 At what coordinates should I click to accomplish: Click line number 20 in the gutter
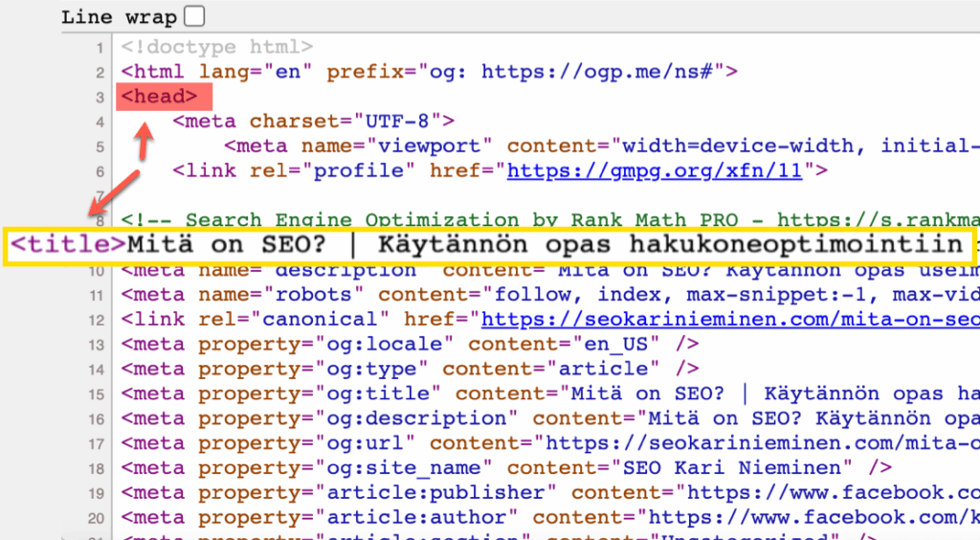point(97,519)
